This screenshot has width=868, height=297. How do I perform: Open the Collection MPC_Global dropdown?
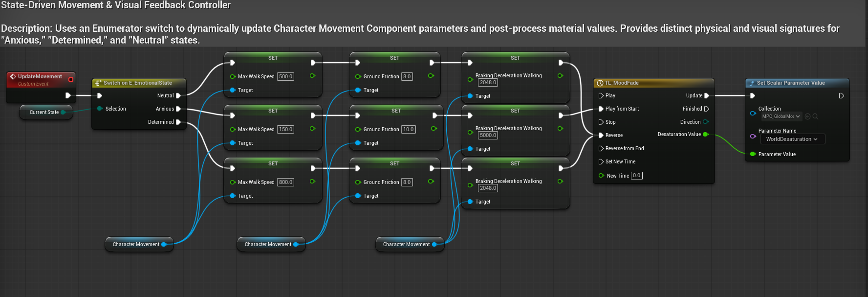click(x=781, y=116)
